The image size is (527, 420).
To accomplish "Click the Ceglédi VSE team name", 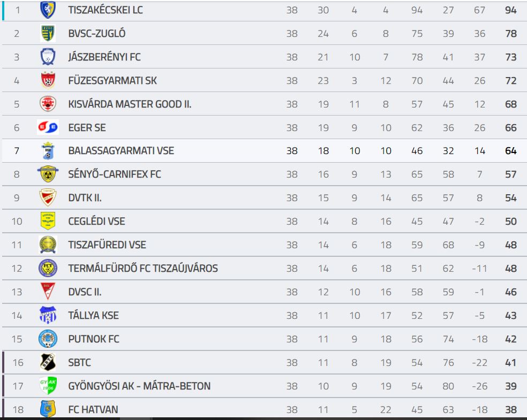I will coord(97,222).
